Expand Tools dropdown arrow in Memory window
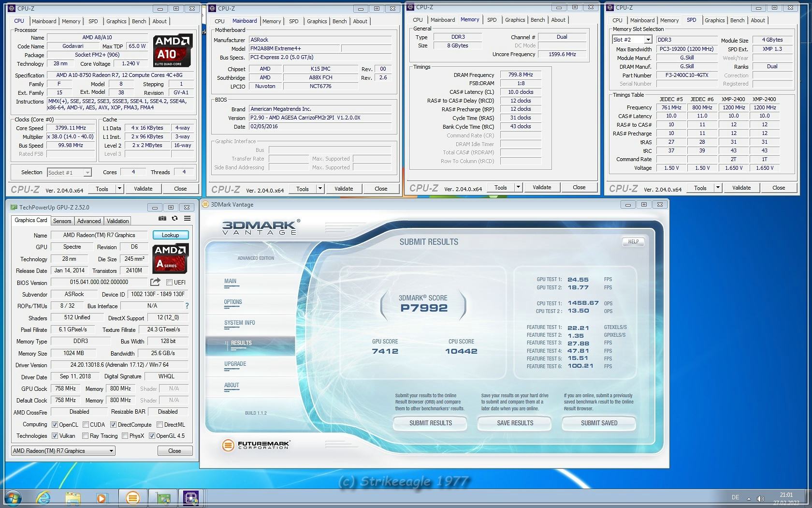Screen dimensions: 812x508 [518, 187]
